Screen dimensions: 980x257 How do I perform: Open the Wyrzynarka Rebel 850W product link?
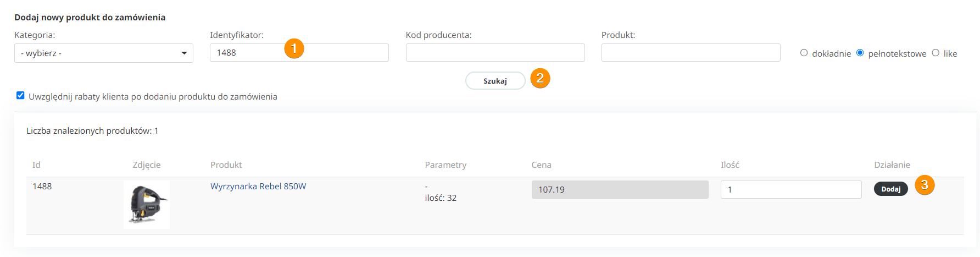[x=258, y=187]
